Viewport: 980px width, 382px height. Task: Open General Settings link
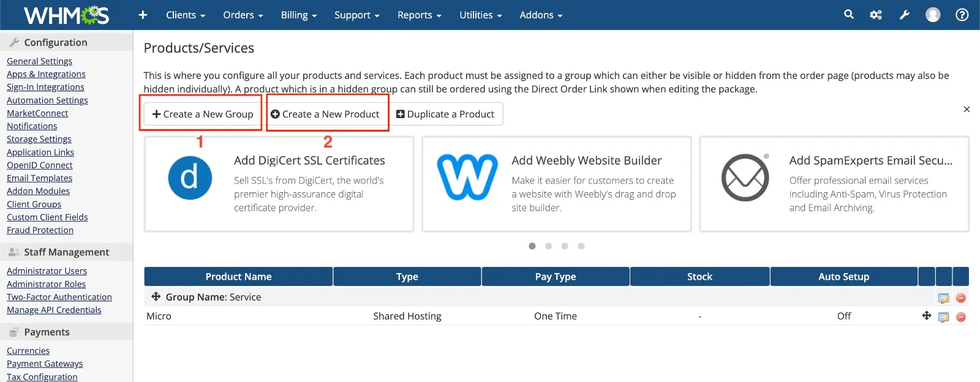pos(39,61)
